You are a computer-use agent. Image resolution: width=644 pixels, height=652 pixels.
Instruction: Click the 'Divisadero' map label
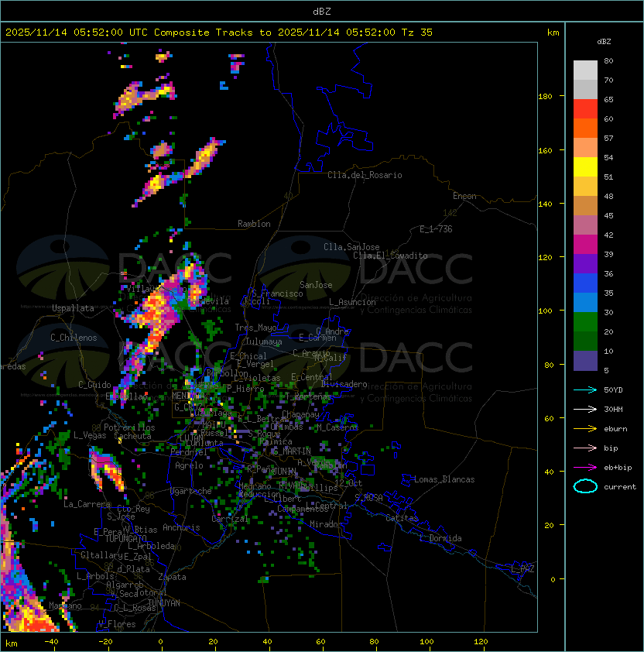pos(344,384)
